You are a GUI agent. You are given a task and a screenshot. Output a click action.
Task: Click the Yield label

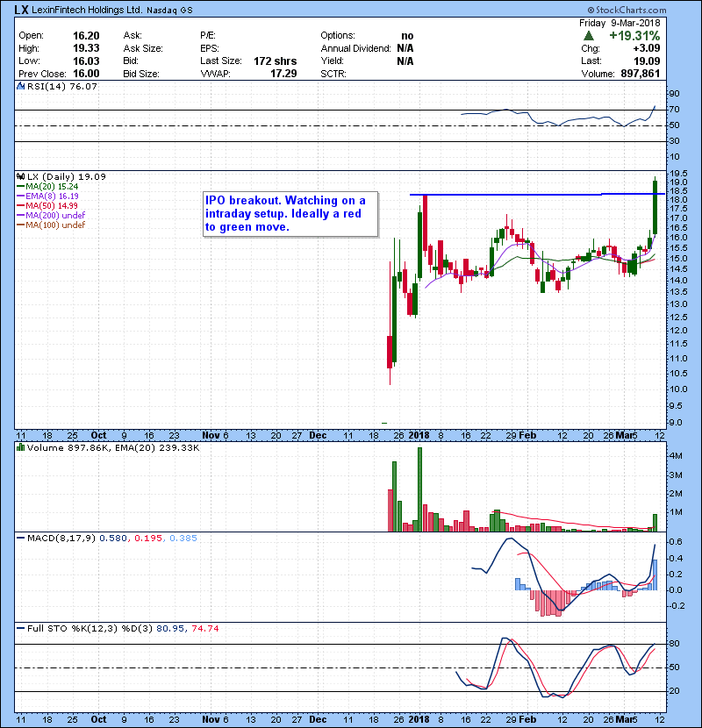point(333,61)
